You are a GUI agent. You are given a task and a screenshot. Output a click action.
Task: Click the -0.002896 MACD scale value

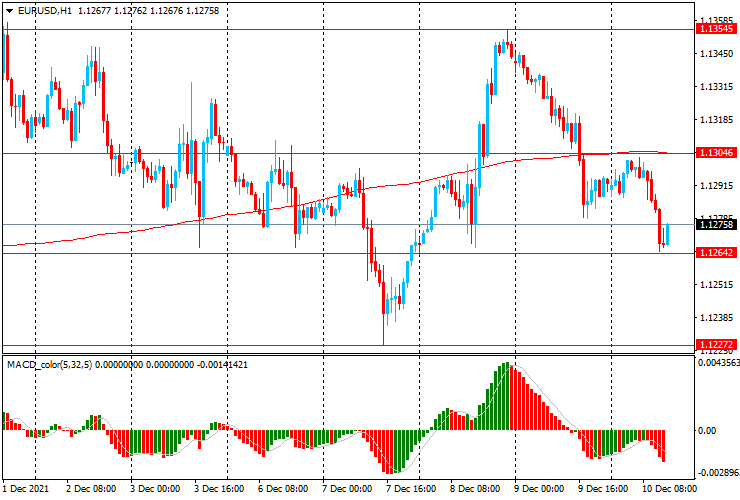tap(718, 471)
